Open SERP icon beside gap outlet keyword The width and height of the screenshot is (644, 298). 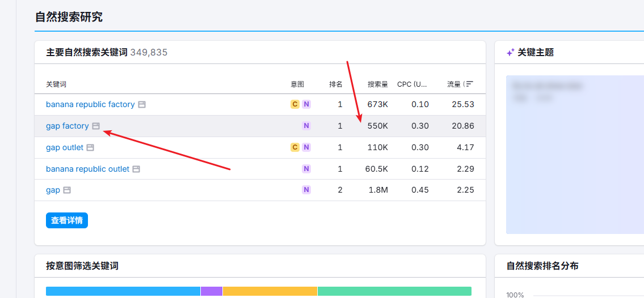coord(90,148)
